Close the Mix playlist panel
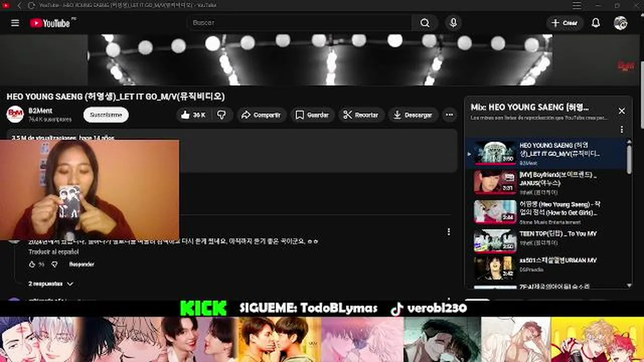Image resolution: width=644 pixels, height=362 pixels. pyautogui.click(x=622, y=111)
